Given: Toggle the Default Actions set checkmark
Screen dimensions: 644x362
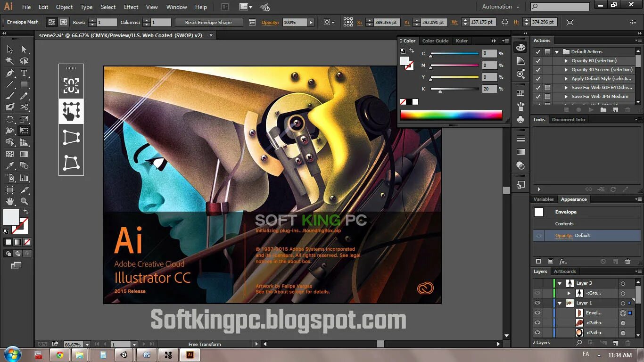Looking at the screenshot, I should click(x=538, y=52).
